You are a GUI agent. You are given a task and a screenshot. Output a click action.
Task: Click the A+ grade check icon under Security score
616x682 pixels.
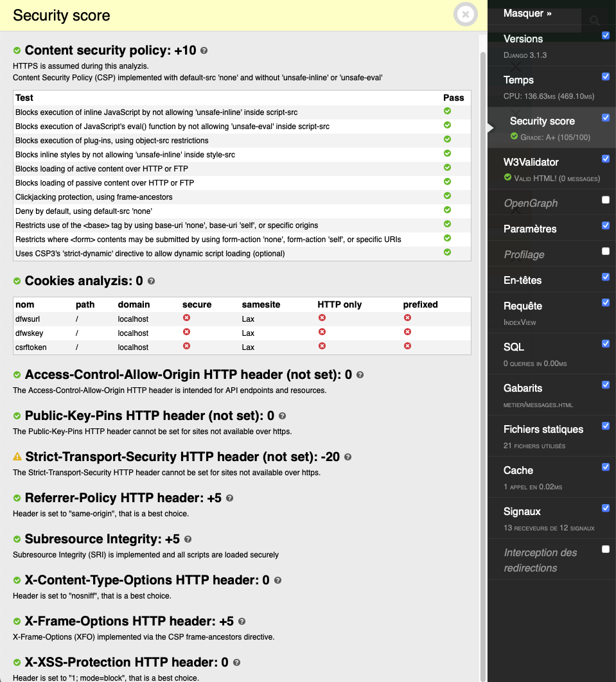point(515,137)
